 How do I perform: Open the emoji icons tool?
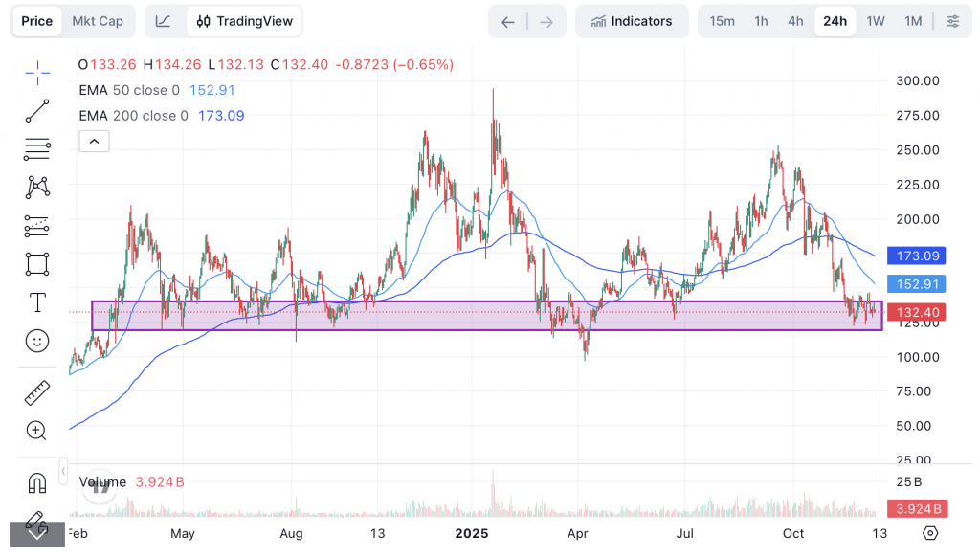pyautogui.click(x=37, y=341)
